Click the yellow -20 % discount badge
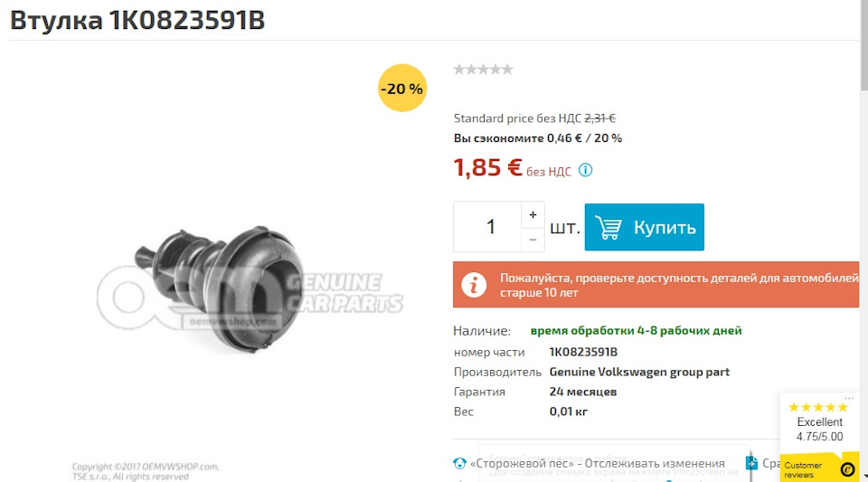The image size is (868, 482). click(402, 88)
